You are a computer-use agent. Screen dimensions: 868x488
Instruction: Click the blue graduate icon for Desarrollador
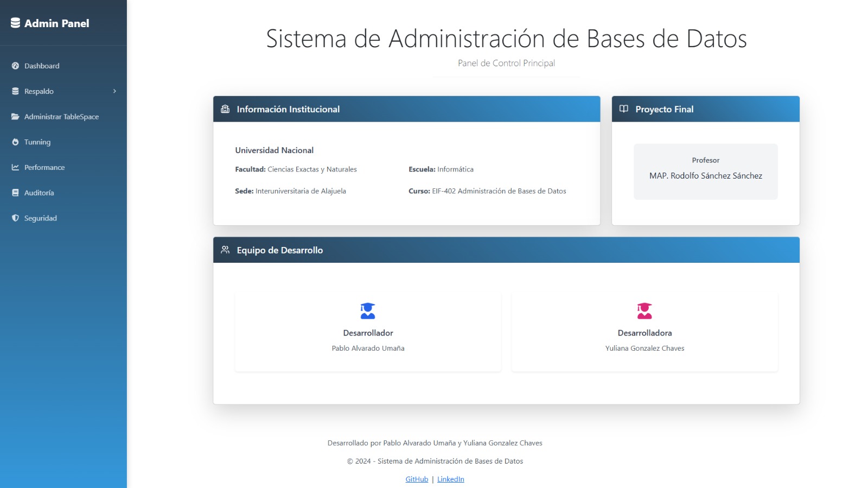tap(368, 310)
